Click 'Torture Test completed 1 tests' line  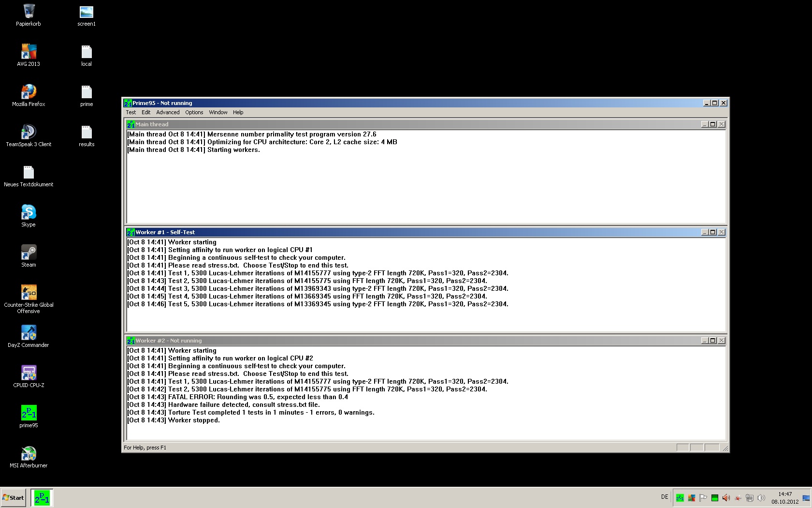click(251, 413)
